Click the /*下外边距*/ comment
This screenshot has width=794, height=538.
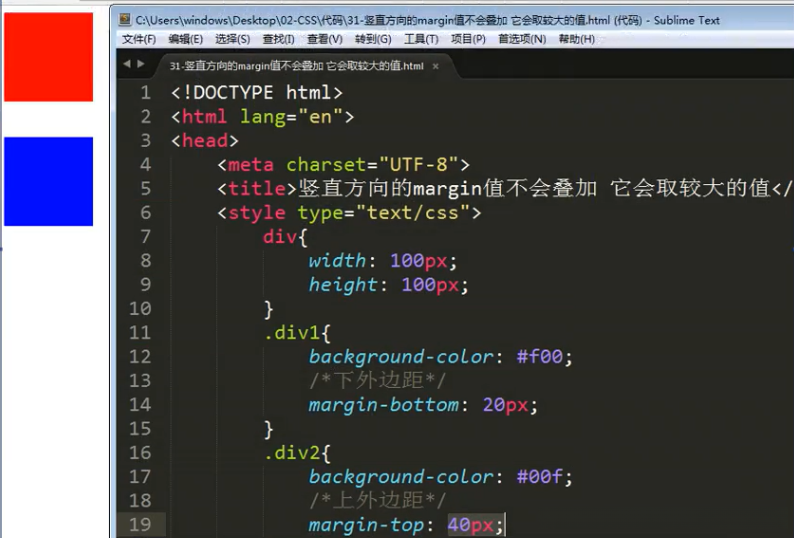(378, 380)
